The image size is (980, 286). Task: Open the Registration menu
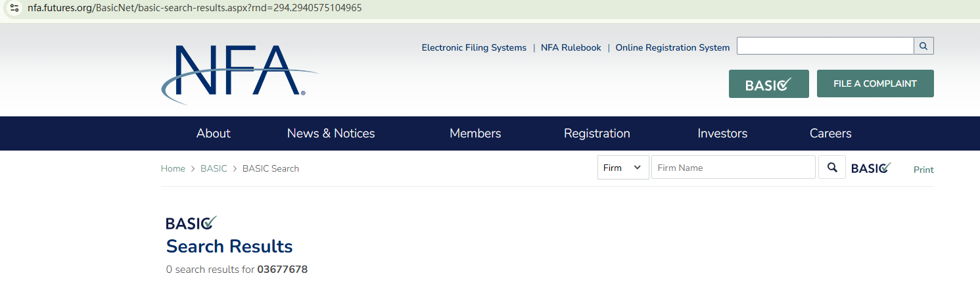(x=597, y=133)
